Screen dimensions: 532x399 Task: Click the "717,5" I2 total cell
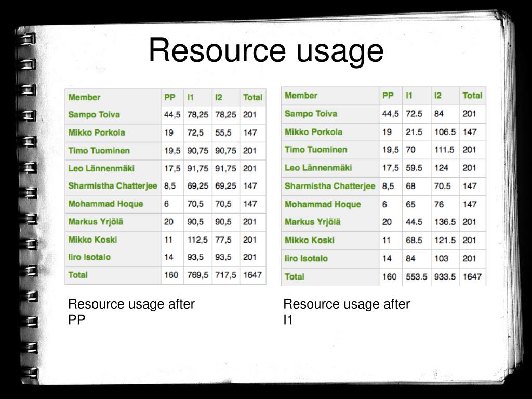[225, 275]
